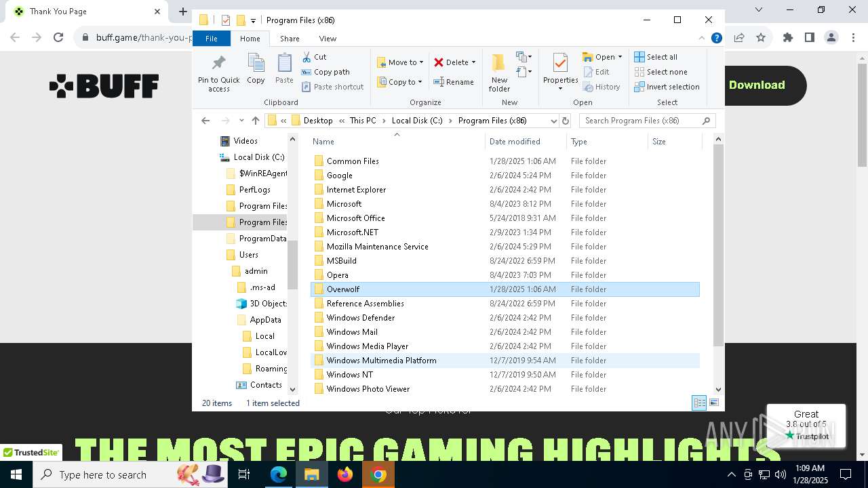Image resolution: width=868 pixels, height=488 pixels.
Task: Open Task View on taskbar
Action: [x=244, y=475]
